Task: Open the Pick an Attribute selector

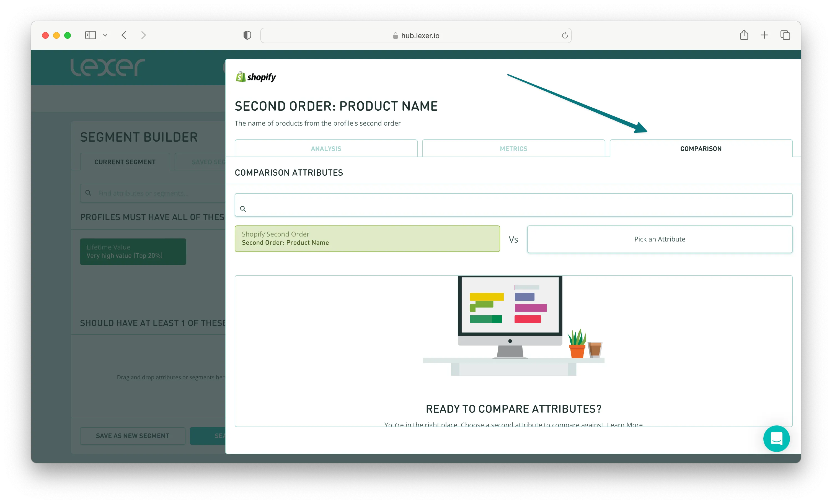Action: pyautogui.click(x=660, y=239)
